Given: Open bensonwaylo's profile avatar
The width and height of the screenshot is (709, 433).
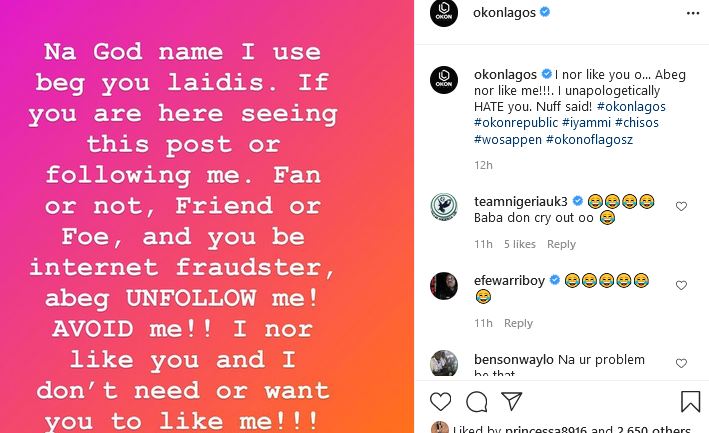Looking at the screenshot, I should tap(444, 364).
